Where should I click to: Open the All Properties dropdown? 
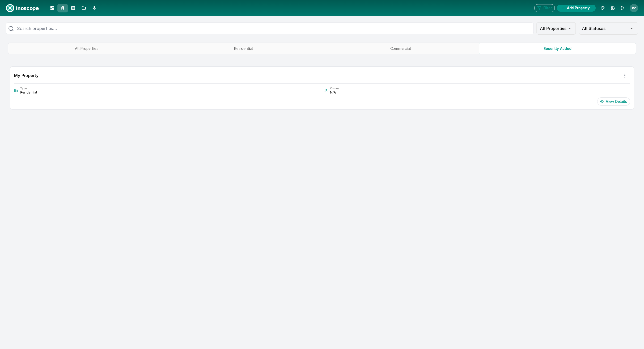556,28
